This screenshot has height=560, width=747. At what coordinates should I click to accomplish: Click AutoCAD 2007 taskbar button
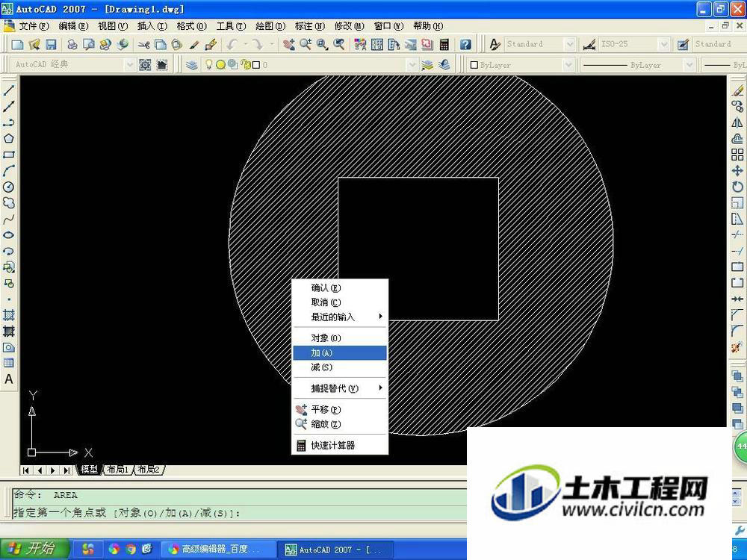point(336,550)
